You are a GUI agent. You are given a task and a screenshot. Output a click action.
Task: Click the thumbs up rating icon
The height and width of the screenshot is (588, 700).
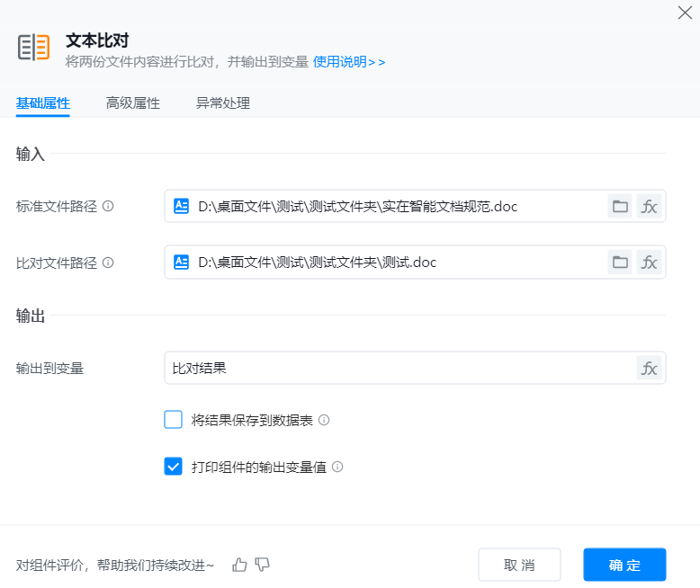(239, 565)
